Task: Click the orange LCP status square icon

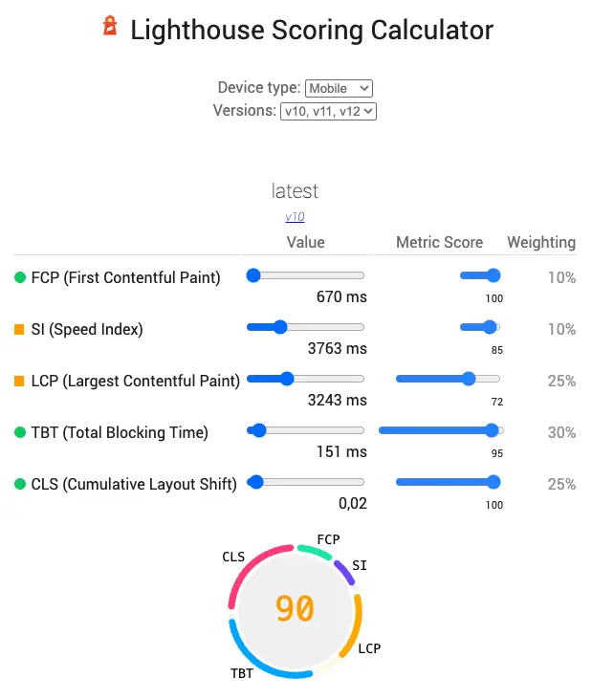Action: (19, 381)
